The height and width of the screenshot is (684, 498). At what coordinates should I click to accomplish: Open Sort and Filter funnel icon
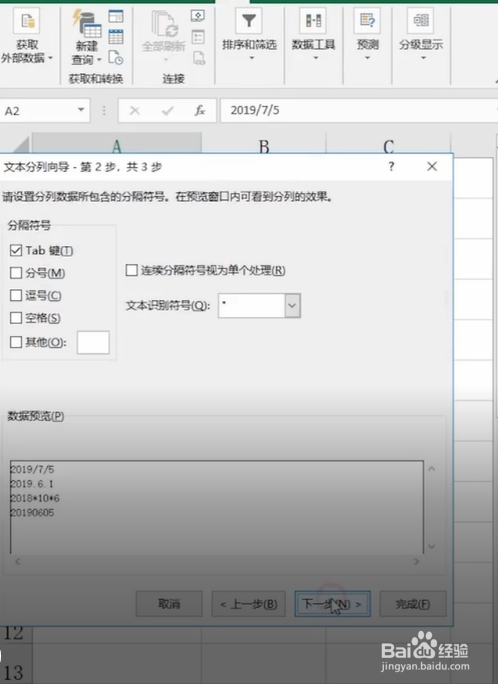point(249,21)
